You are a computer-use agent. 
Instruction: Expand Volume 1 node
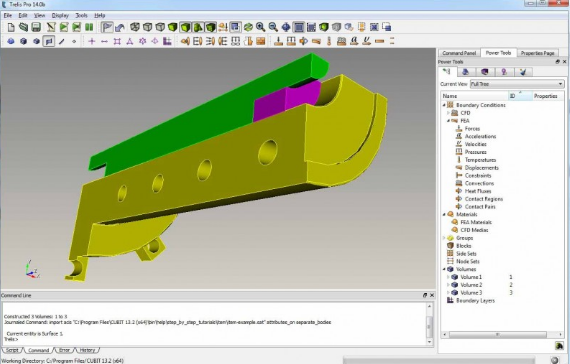pos(448,277)
